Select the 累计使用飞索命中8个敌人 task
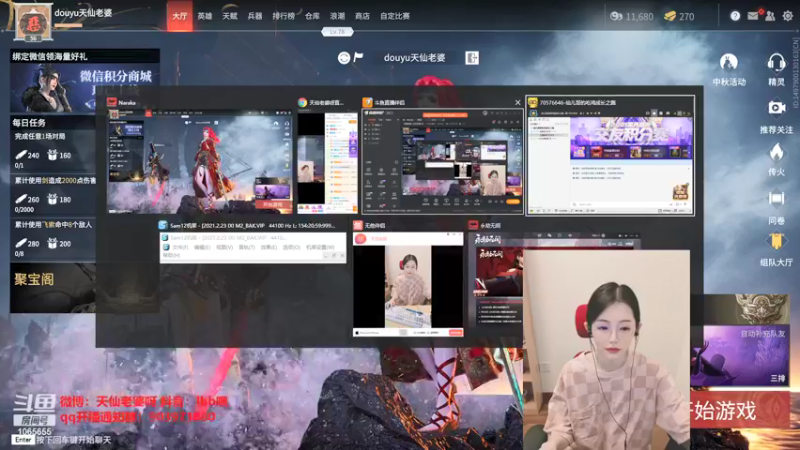This screenshot has width=800, height=450. [x=53, y=239]
